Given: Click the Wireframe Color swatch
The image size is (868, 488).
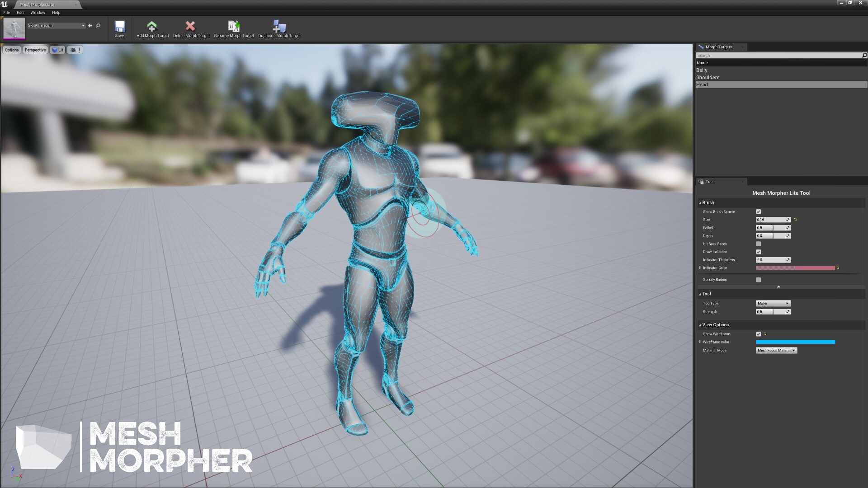Looking at the screenshot, I should coord(796,342).
